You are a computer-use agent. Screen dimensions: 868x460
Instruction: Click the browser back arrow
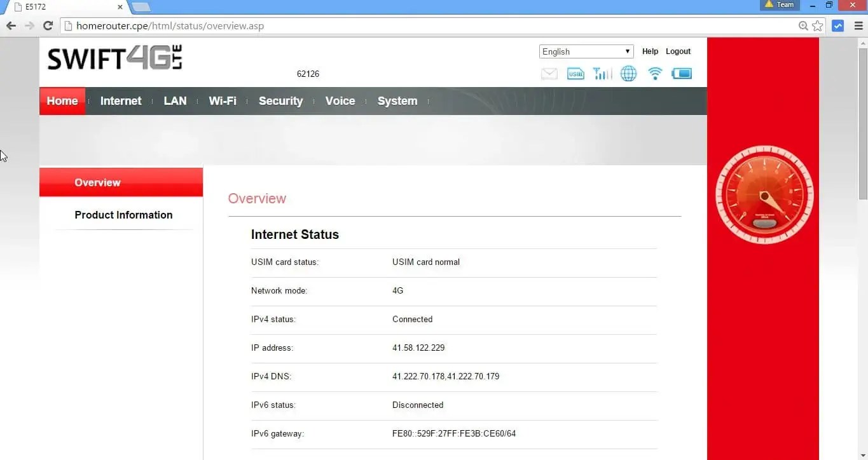10,26
